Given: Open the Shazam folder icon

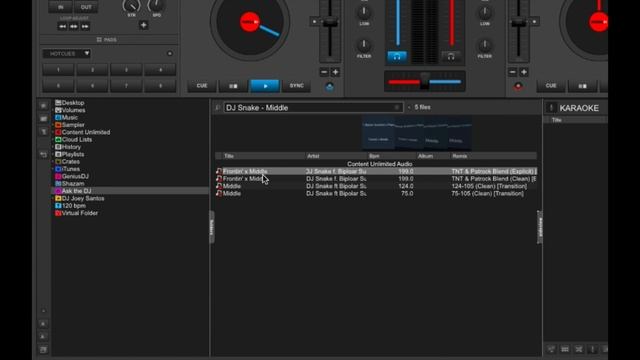Looking at the screenshot, I should (58, 184).
